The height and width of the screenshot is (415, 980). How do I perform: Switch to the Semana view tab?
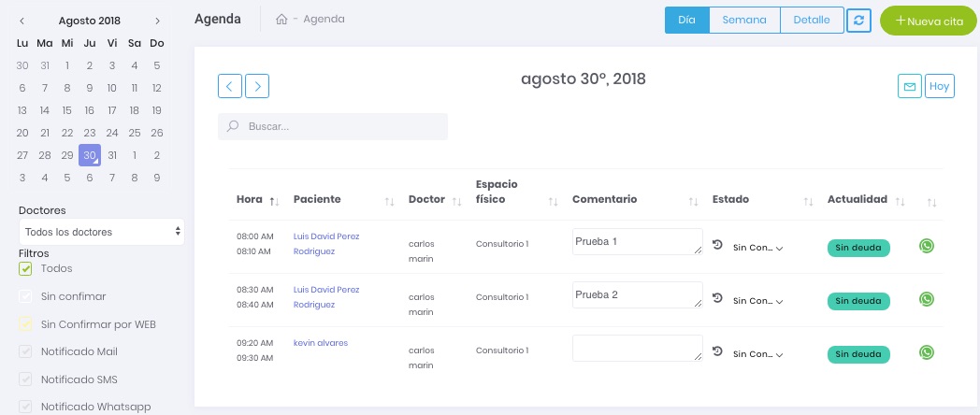click(x=744, y=20)
